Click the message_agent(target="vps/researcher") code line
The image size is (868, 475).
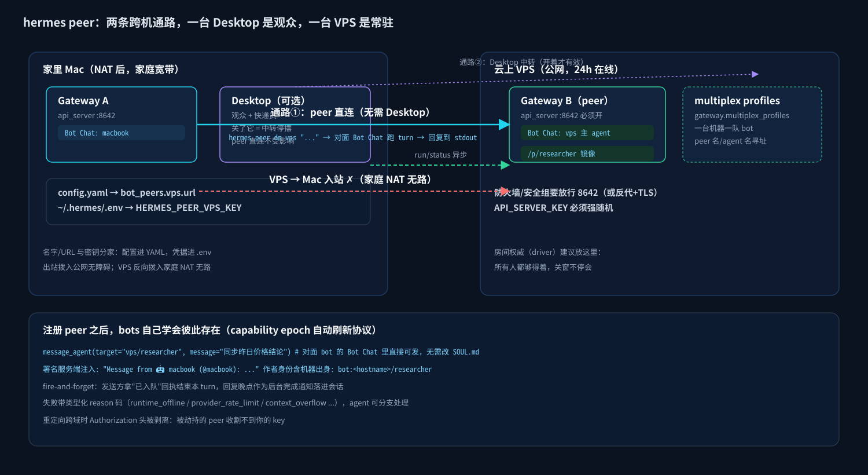click(261, 352)
